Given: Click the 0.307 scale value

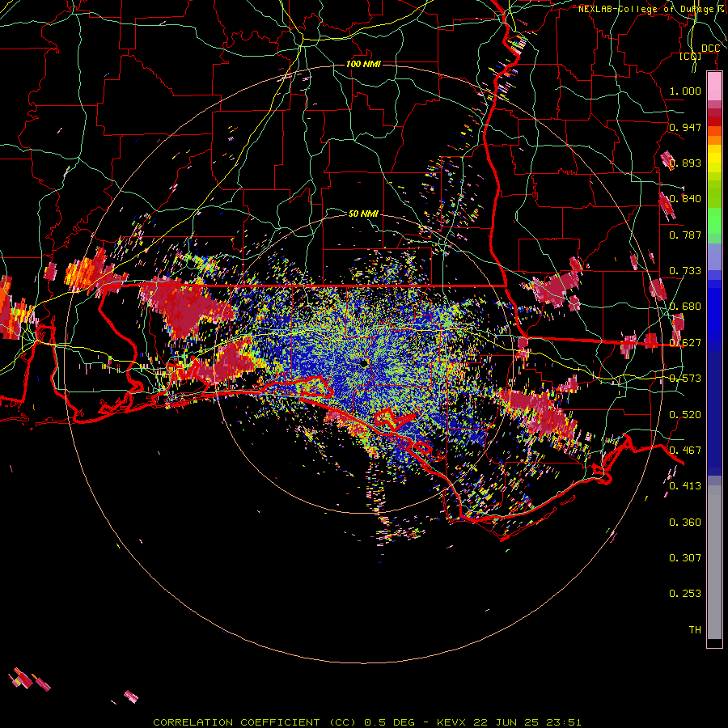Looking at the screenshot, I should click(x=685, y=558).
